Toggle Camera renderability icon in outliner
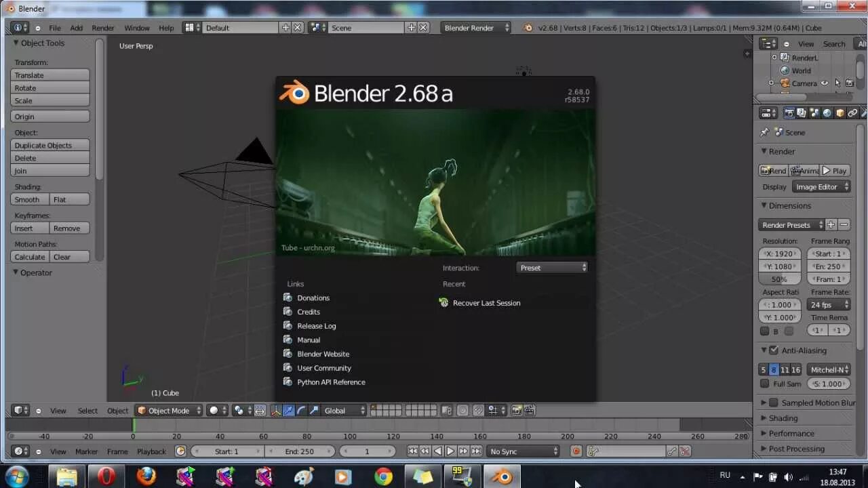Viewport: 868px width, 488px height. pos(849,83)
